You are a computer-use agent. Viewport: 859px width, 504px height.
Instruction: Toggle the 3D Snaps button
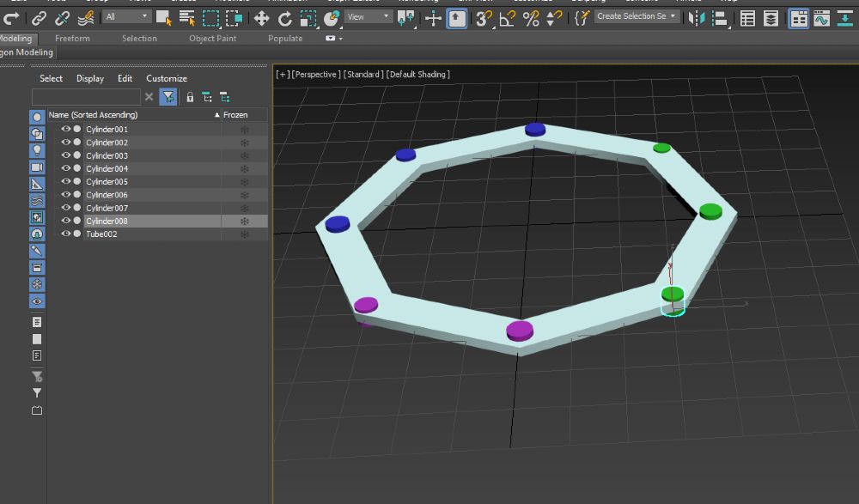point(484,19)
